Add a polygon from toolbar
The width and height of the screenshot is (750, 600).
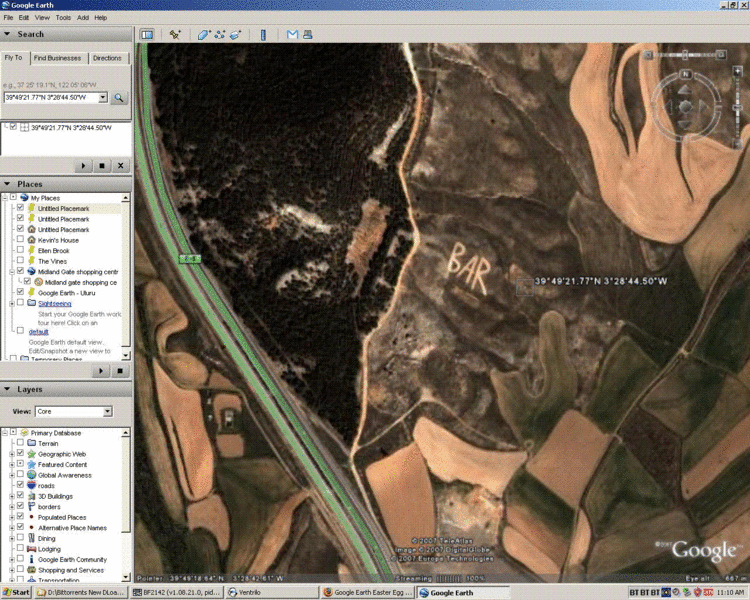pyautogui.click(x=204, y=34)
